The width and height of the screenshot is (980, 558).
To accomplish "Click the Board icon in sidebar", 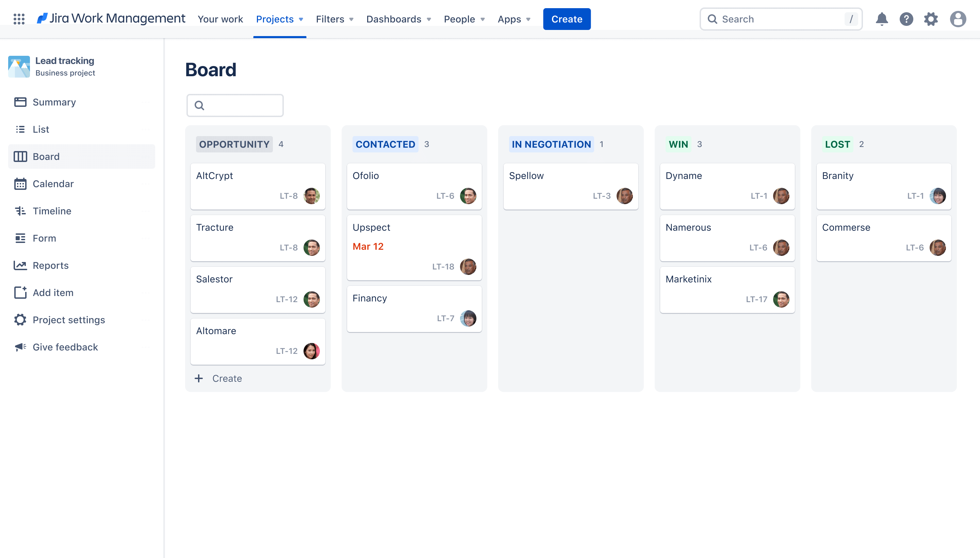I will (20, 156).
